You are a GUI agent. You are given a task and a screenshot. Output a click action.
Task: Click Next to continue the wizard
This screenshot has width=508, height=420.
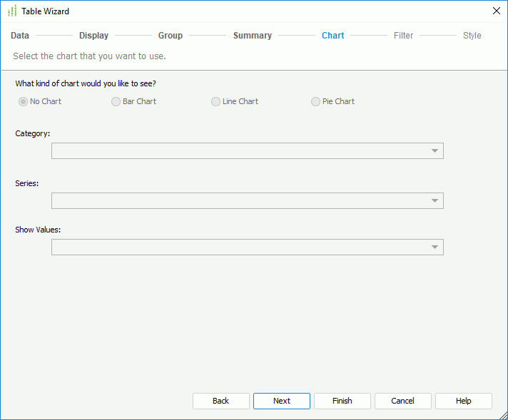click(x=282, y=401)
